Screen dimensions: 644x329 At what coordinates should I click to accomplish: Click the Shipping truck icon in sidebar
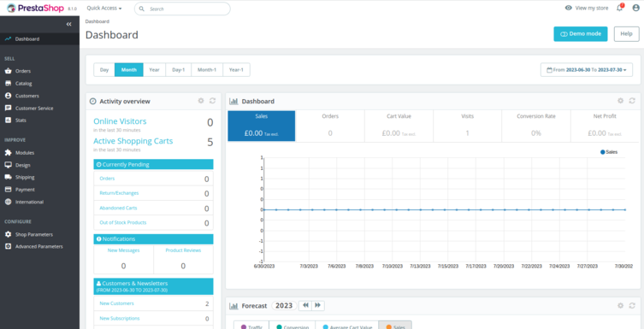[x=8, y=177]
